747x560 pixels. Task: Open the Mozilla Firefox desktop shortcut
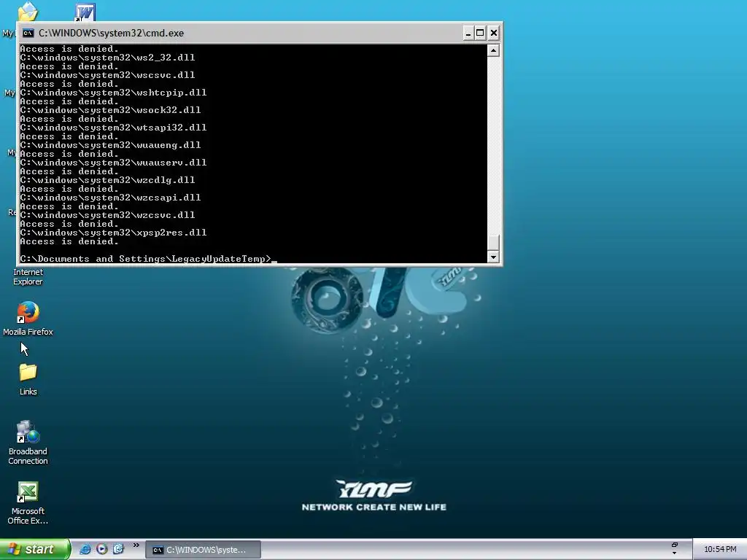28,318
